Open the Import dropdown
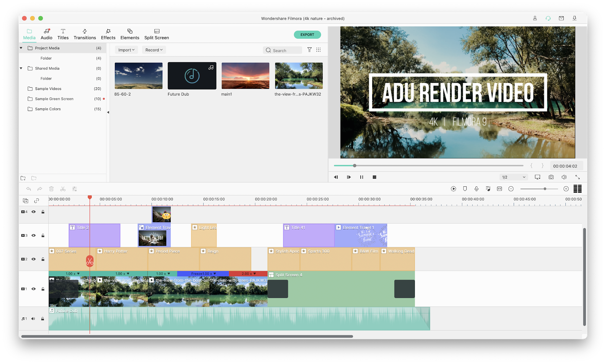 point(126,50)
